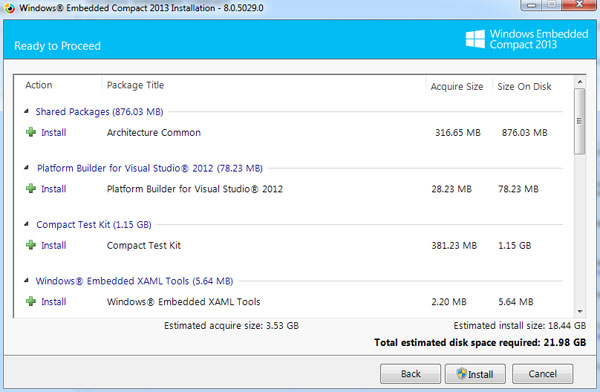Select the Shared Packages (876.03 MB) heading
This screenshot has height=392, width=600.
[x=99, y=112]
